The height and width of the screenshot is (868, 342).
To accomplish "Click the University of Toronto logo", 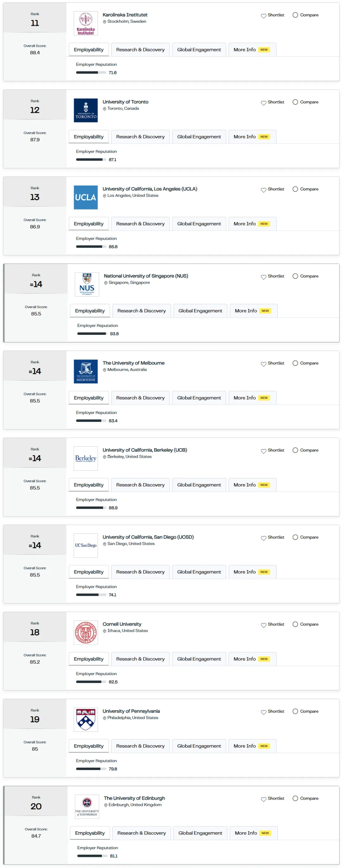I will point(85,110).
